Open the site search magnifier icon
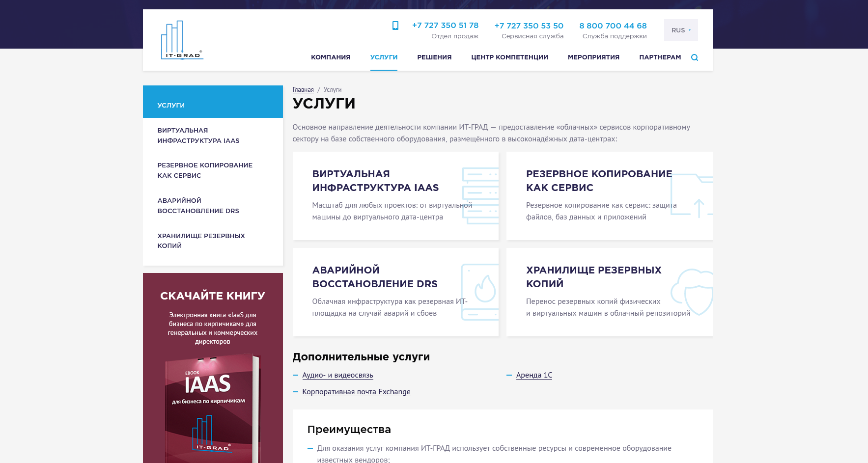The height and width of the screenshot is (463, 868). (694, 57)
